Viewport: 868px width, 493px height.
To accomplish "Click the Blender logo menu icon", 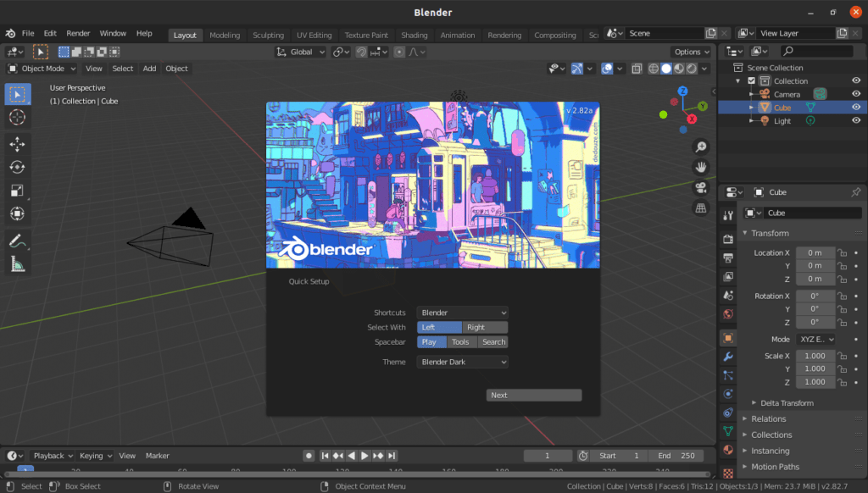I will (x=10, y=33).
